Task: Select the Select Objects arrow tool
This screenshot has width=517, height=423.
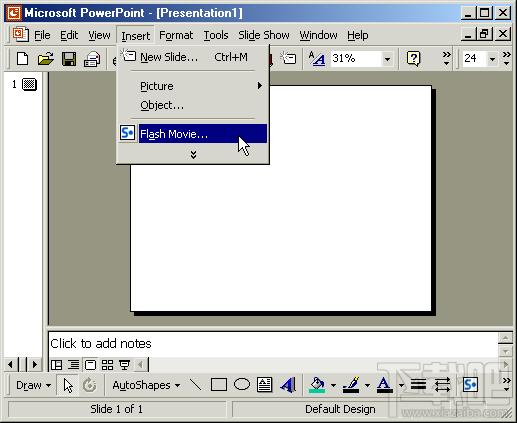Action: [68, 385]
